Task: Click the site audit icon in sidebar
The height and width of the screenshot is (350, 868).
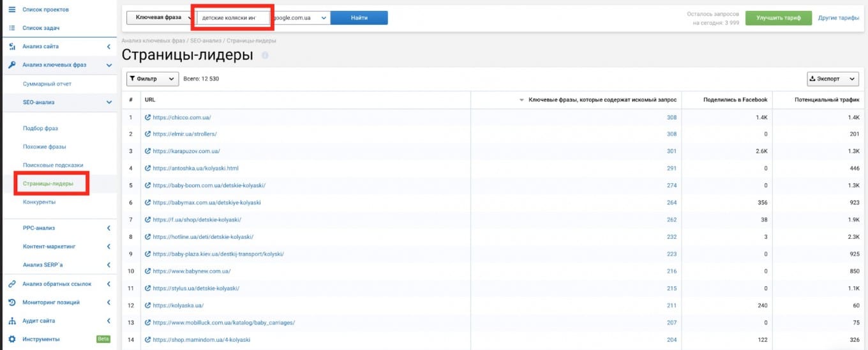Action: pyautogui.click(x=11, y=321)
